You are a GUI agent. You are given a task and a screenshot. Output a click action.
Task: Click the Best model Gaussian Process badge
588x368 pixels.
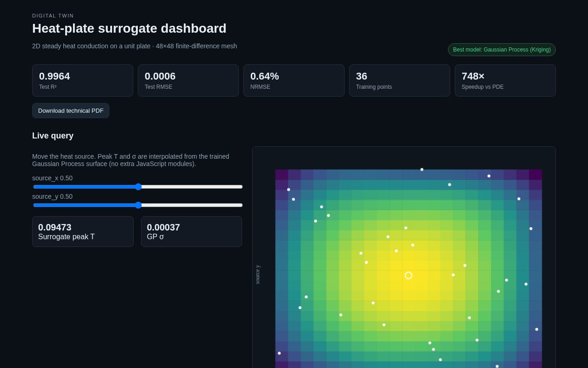[502, 50]
